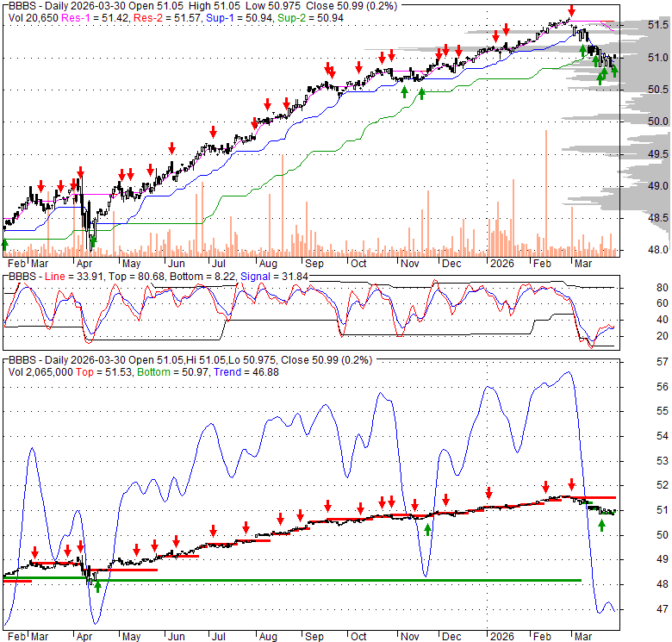This screenshot has width=672, height=642.
Task: Click the Res-1 = 51.42 legend label
Action: (95, 18)
